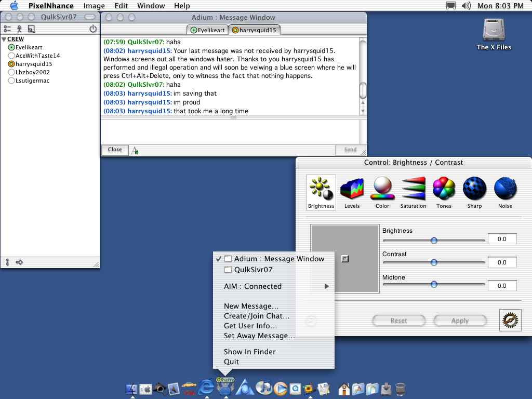Click the Reset button
Image resolution: width=532 pixels, height=399 pixels.
(398, 321)
